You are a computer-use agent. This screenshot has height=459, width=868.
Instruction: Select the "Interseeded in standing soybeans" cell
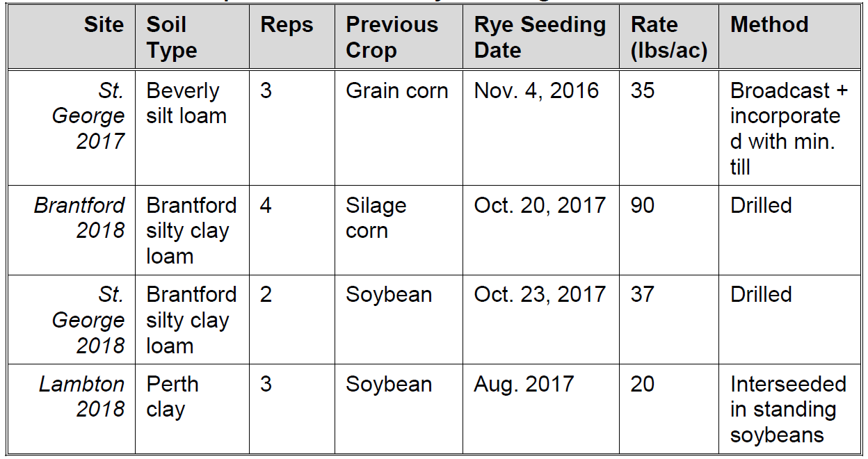[x=787, y=410]
